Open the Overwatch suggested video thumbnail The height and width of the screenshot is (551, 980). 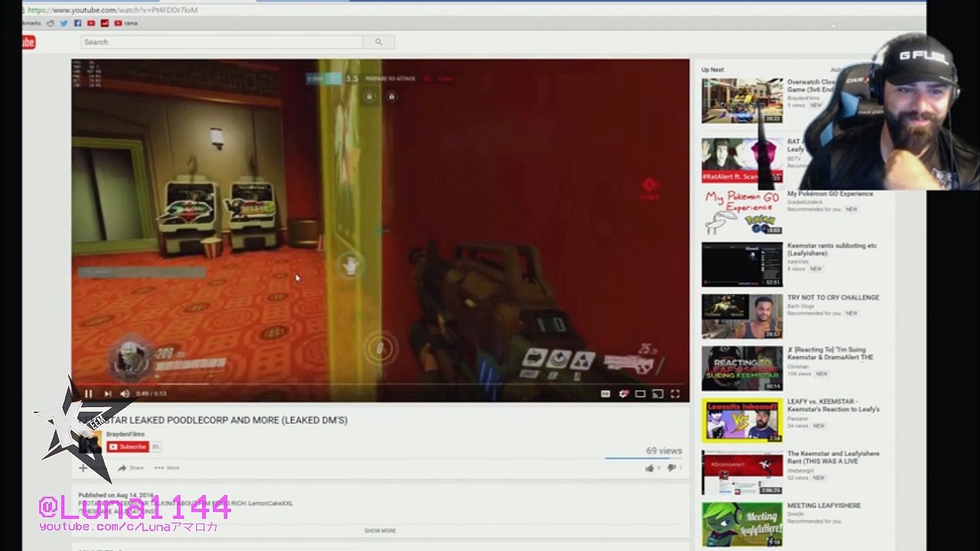pos(742,101)
